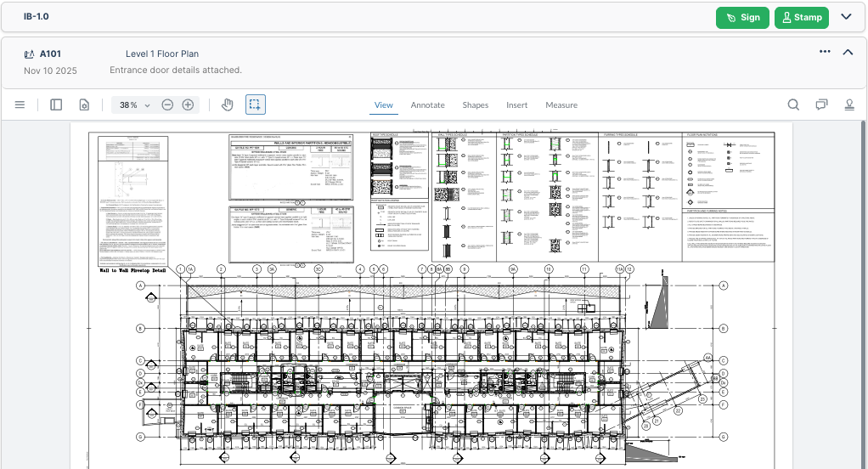The image size is (868, 469).
Task: Open the hamburger menu in the viewer toolbar
Action: (x=20, y=105)
